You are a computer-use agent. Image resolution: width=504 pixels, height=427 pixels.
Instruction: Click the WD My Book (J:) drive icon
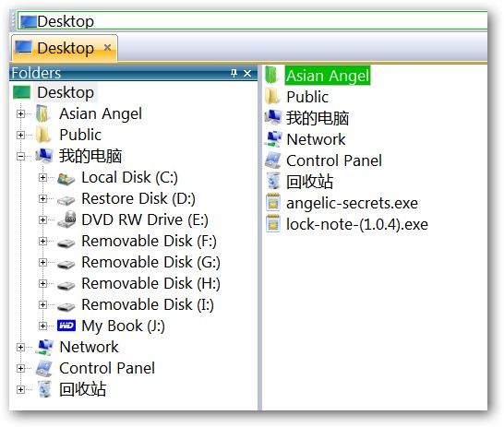tap(66, 326)
